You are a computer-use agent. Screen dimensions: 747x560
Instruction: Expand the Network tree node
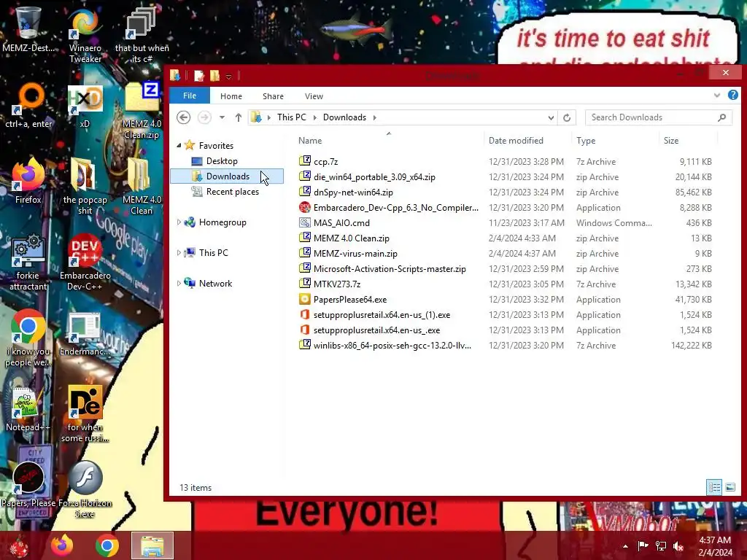click(179, 283)
